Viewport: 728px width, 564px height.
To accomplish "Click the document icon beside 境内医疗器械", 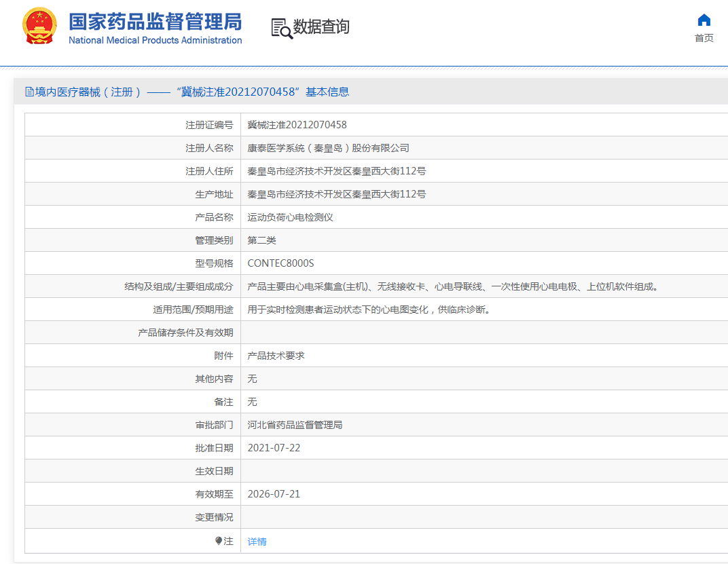I will pyautogui.click(x=29, y=92).
